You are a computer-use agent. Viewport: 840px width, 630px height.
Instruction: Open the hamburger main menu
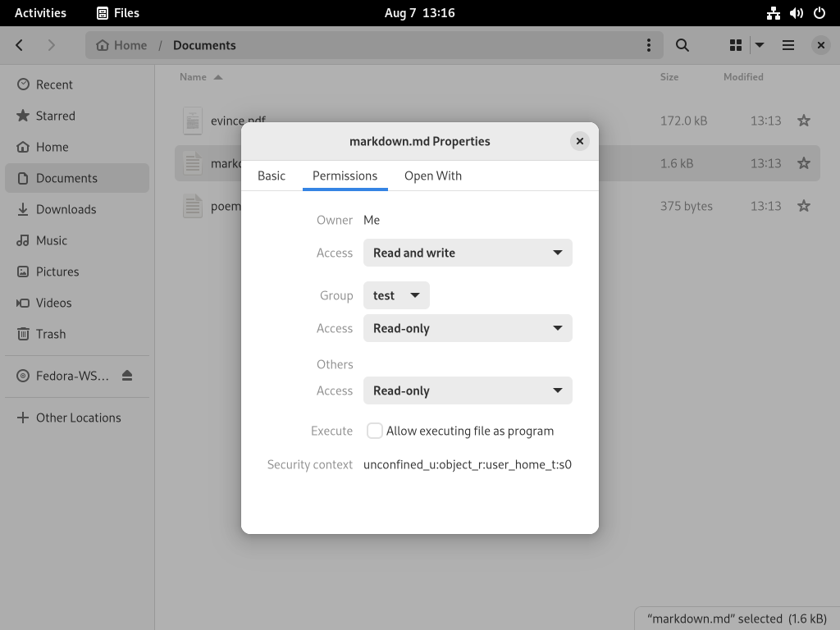788,46
